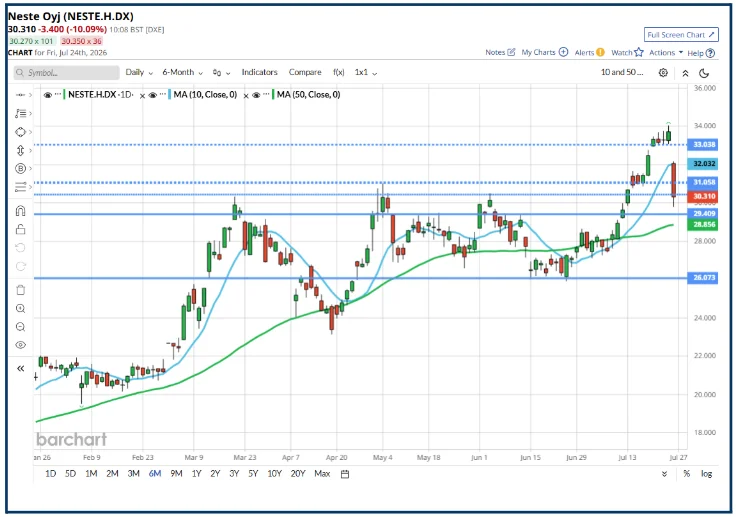Image resolution: width=736 pixels, height=517 pixels.
Task: Toggle the magnet snap tool
Action: pos(20,210)
